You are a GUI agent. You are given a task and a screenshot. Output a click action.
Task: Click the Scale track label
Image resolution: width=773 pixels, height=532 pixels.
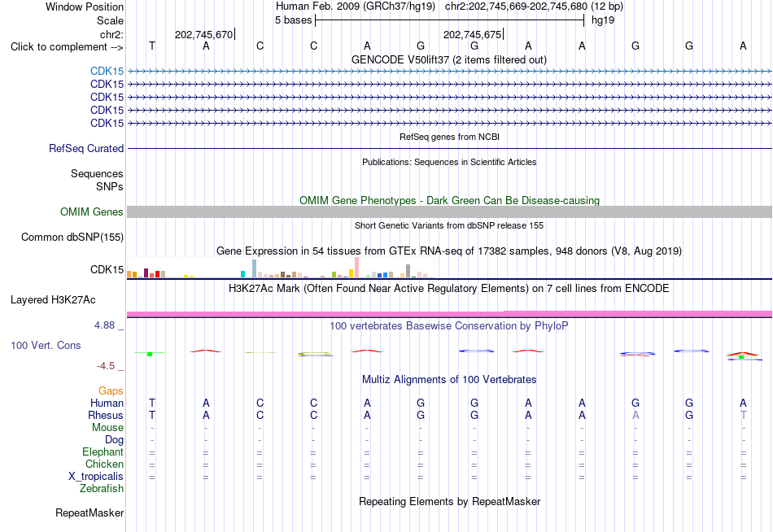[x=110, y=20]
